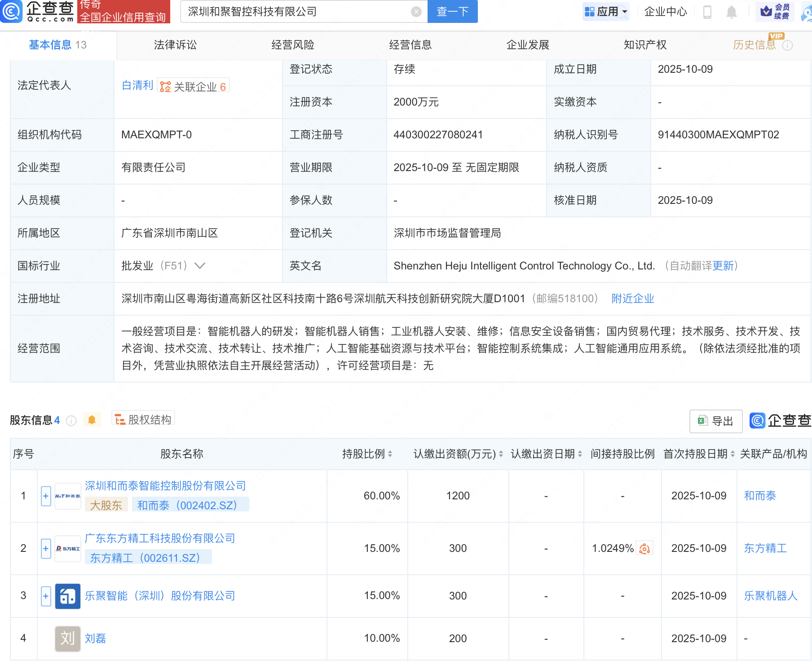Switch to the 法律诉讼 tab
This screenshot has height=661, width=812.
point(175,45)
